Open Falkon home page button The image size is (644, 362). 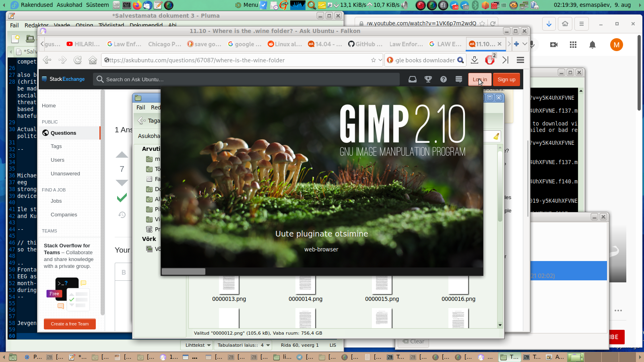coord(93,60)
